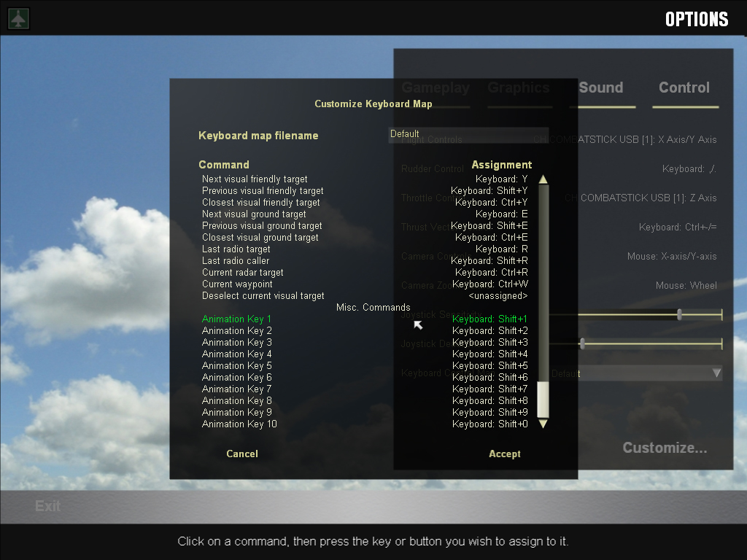This screenshot has width=747, height=560.
Task: Click the Rudder Control assignment Keyboard: ,/.
Action: pyautogui.click(x=689, y=169)
